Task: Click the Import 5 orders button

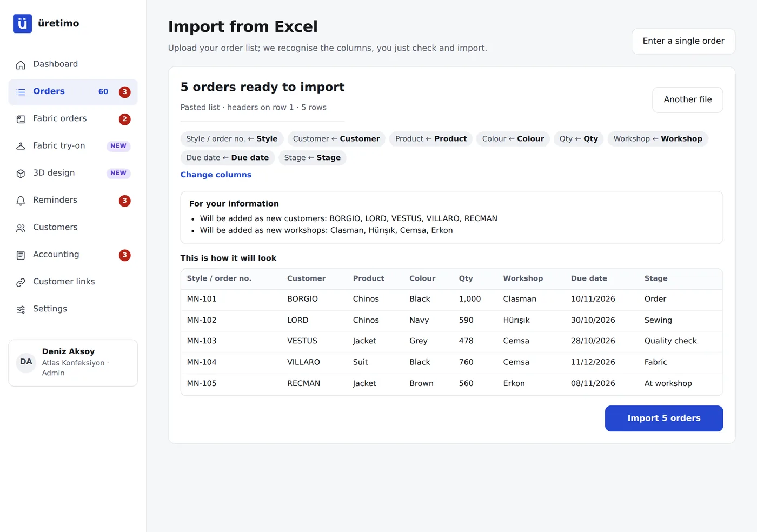Action: [663, 418]
